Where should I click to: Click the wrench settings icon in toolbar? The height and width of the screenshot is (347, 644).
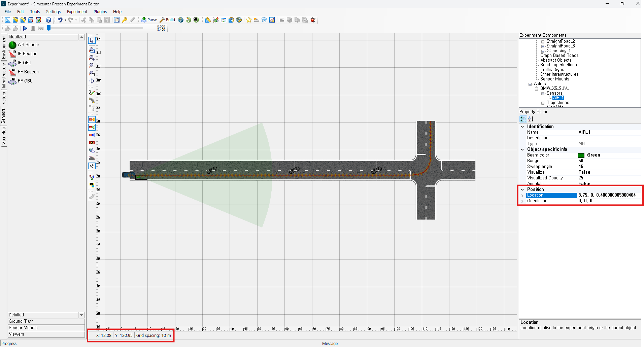(125, 20)
